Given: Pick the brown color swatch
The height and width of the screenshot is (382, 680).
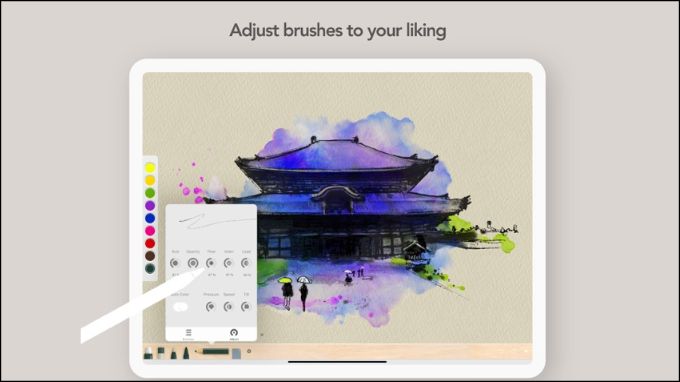Looking at the screenshot, I should [x=150, y=256].
